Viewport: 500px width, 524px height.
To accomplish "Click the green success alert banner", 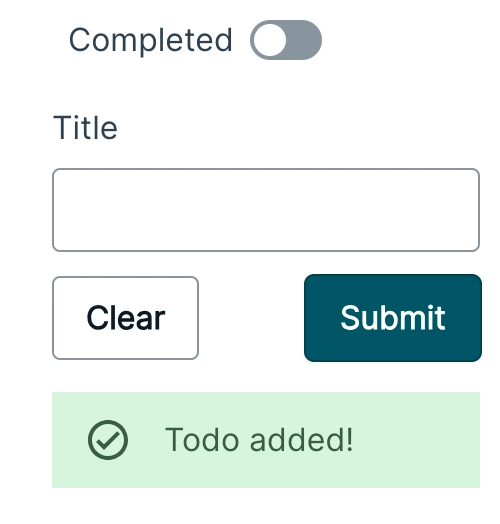I will (x=266, y=440).
